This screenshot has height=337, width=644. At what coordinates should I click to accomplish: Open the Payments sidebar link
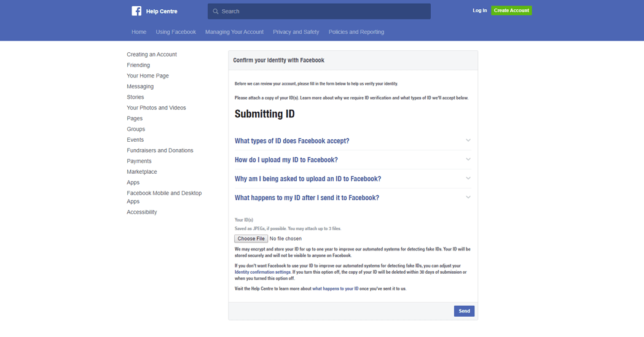139,161
